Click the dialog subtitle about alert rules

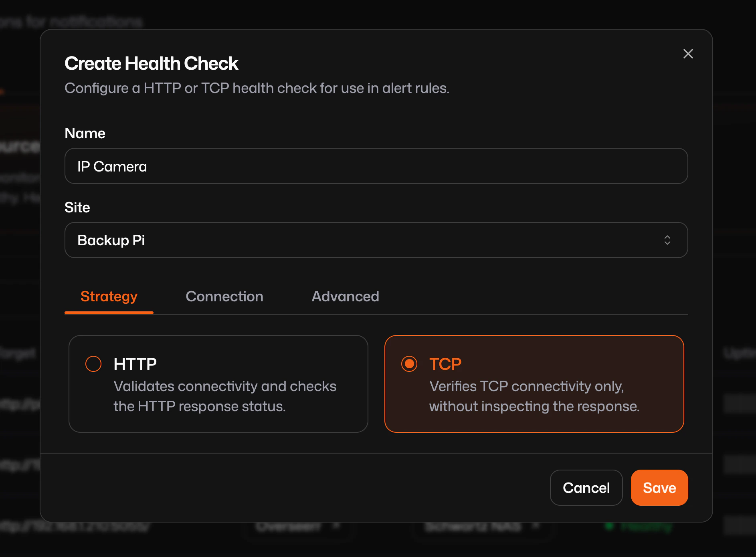257,88
